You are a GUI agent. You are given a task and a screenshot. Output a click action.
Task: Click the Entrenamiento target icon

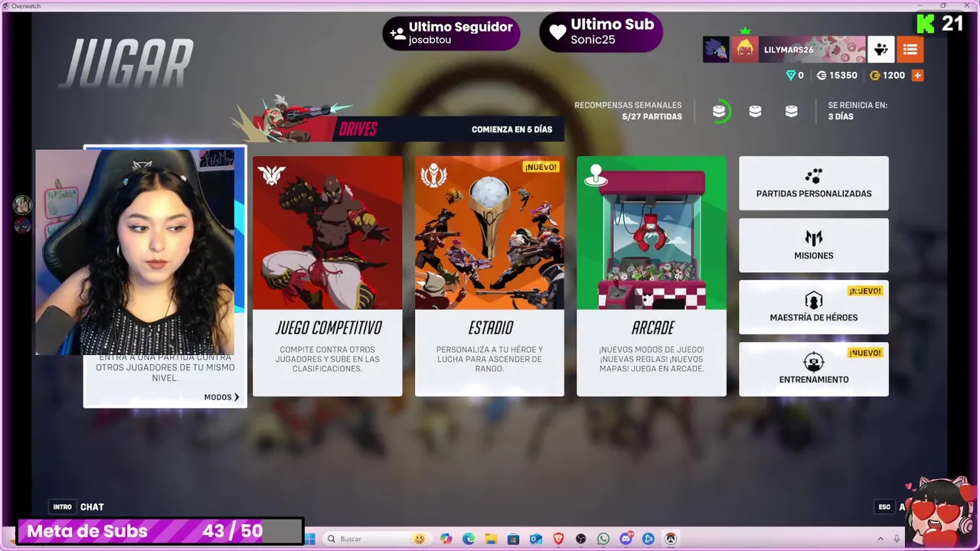[x=814, y=362]
